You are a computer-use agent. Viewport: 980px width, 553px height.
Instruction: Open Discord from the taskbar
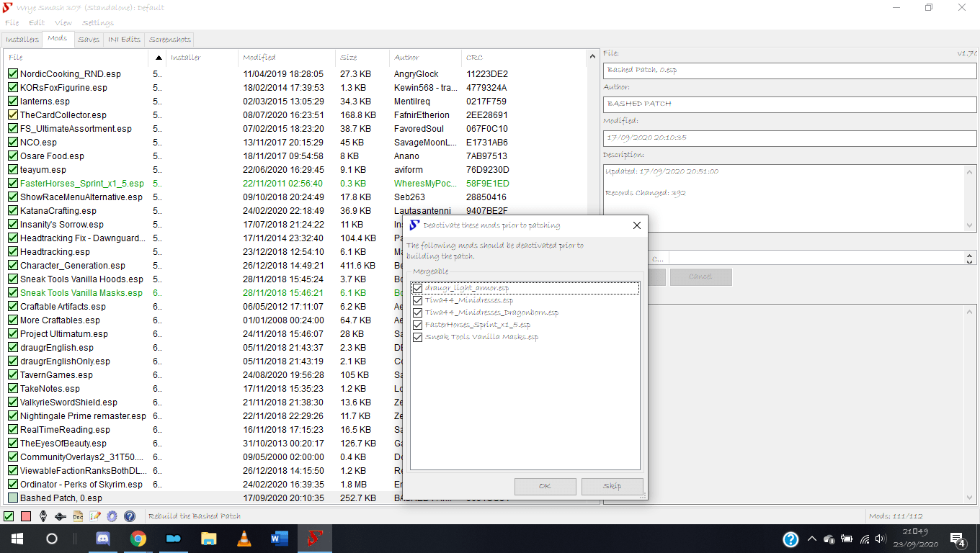click(104, 539)
